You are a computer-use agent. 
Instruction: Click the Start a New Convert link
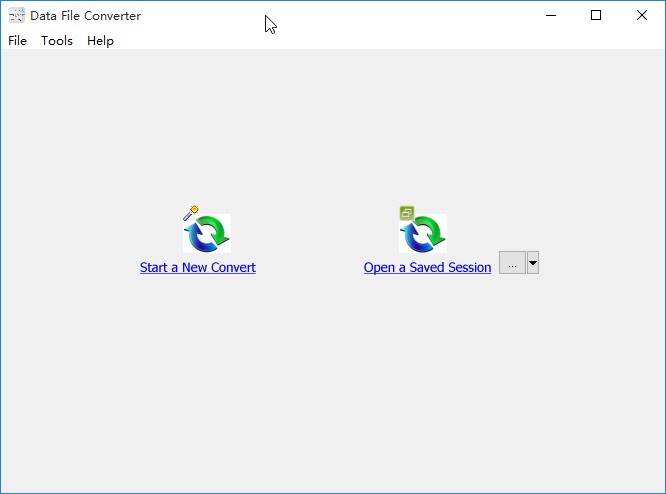pos(198,267)
